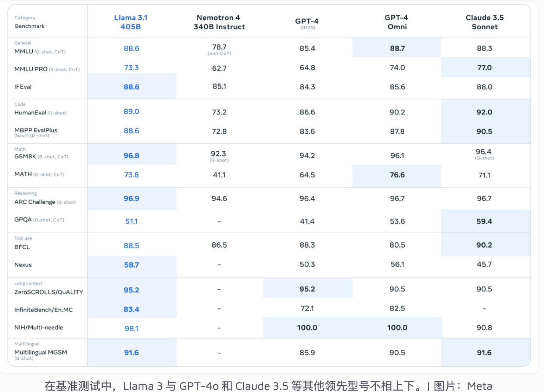Select the Nexus row label
Image resolution: width=544 pixels, height=392 pixels.
click(x=23, y=265)
